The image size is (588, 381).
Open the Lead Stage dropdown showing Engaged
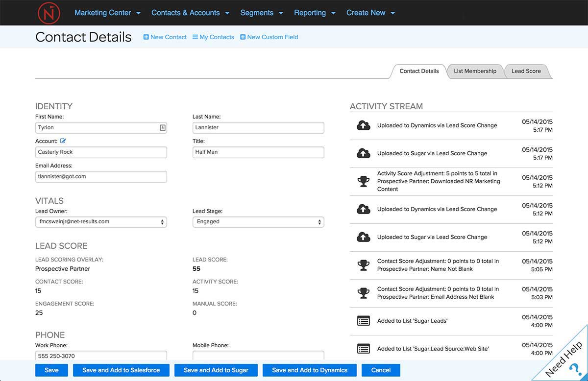point(258,222)
